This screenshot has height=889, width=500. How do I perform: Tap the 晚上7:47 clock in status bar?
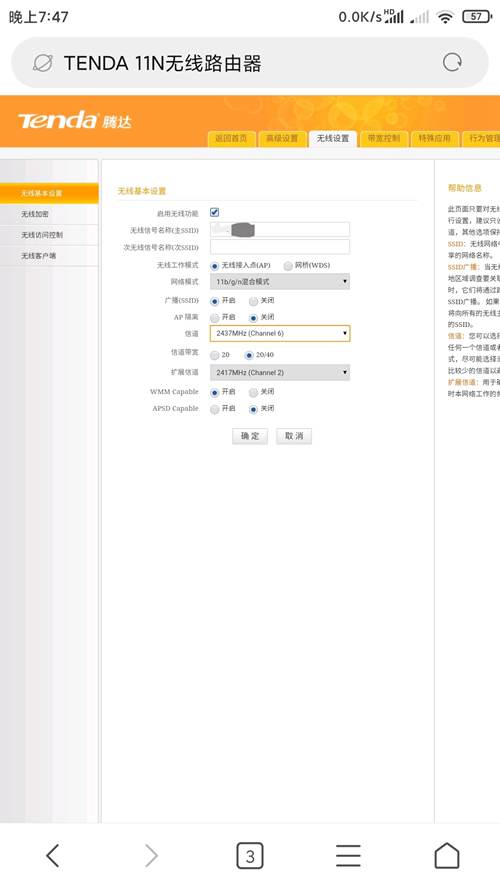39,17
